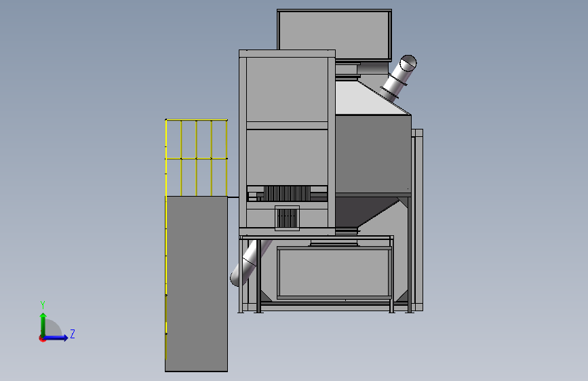This screenshot has height=381, width=588.
Task: Select the rectangular tank inside the lower frame
Action: coord(334,273)
